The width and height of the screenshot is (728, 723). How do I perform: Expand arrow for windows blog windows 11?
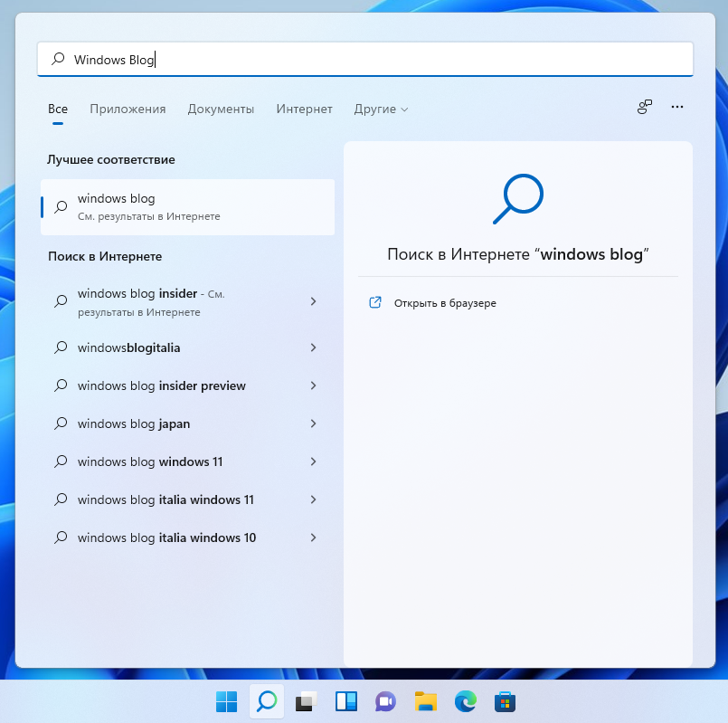[314, 461]
